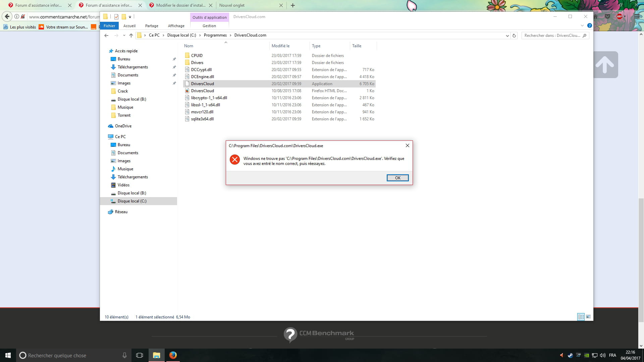The height and width of the screenshot is (362, 644).
Task: Click Disque local (C:) in breadcrumb
Action: 181,35
